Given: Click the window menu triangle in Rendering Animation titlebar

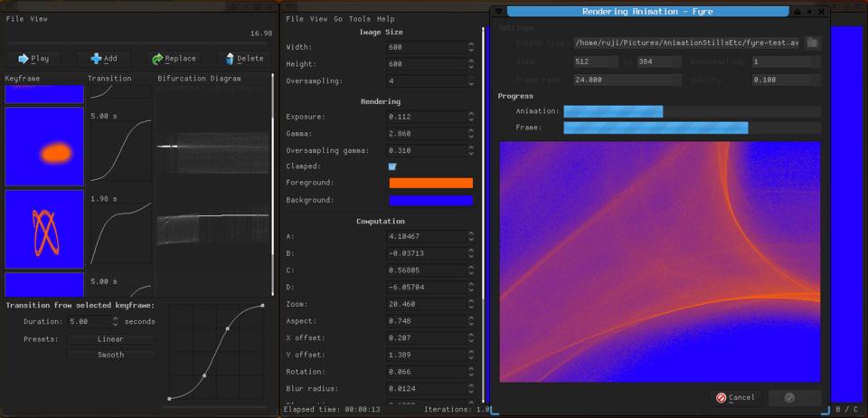Looking at the screenshot, I should [498, 12].
